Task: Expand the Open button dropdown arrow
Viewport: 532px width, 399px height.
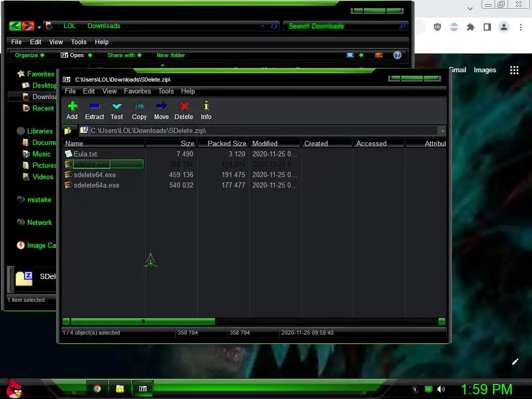Action: tap(90, 55)
